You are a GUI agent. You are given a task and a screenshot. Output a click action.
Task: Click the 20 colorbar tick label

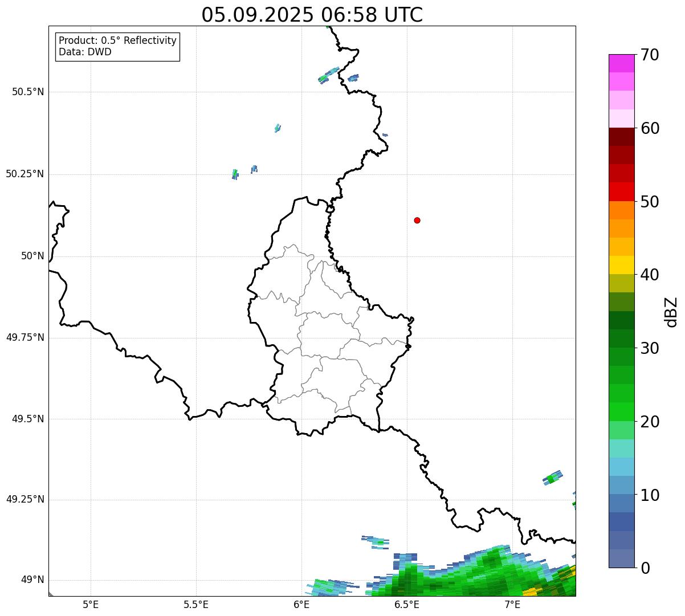point(650,422)
